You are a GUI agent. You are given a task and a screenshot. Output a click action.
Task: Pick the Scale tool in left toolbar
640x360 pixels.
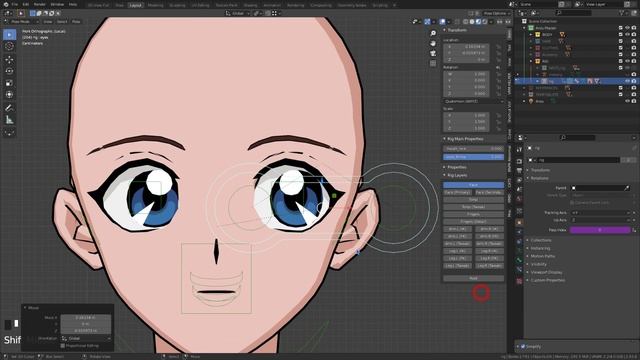point(9,83)
